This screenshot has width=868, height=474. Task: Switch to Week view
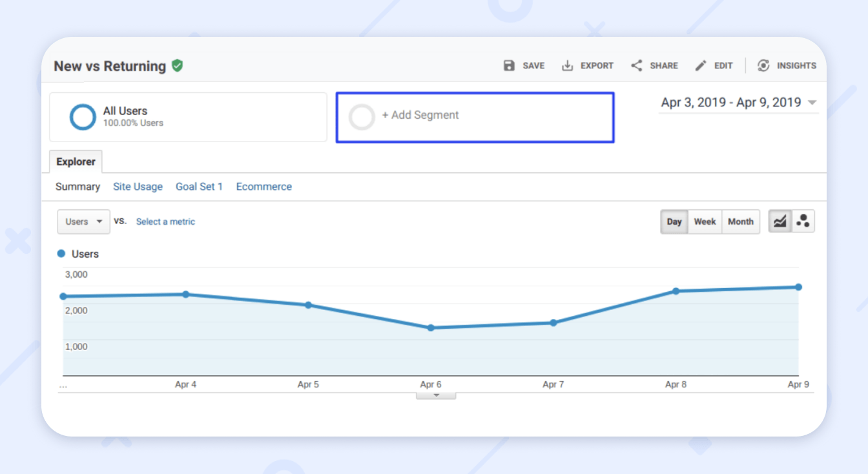[704, 222]
